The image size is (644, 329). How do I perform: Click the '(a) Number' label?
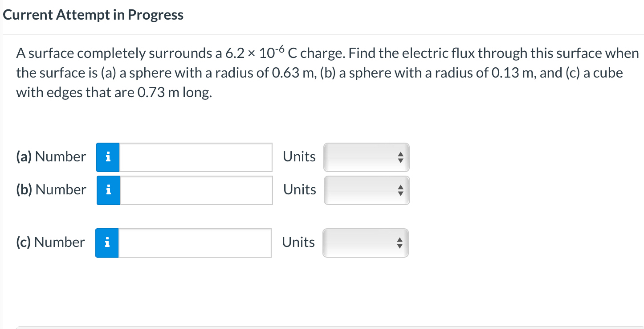[50, 157]
